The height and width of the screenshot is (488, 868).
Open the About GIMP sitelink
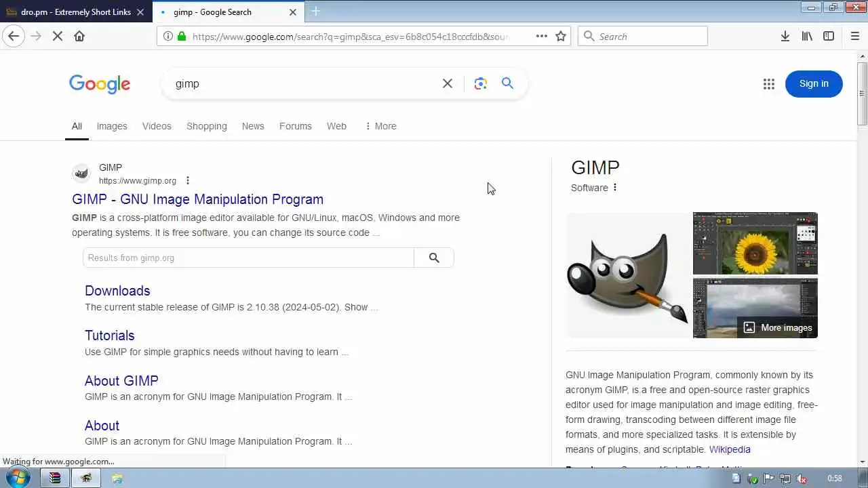pos(121,381)
